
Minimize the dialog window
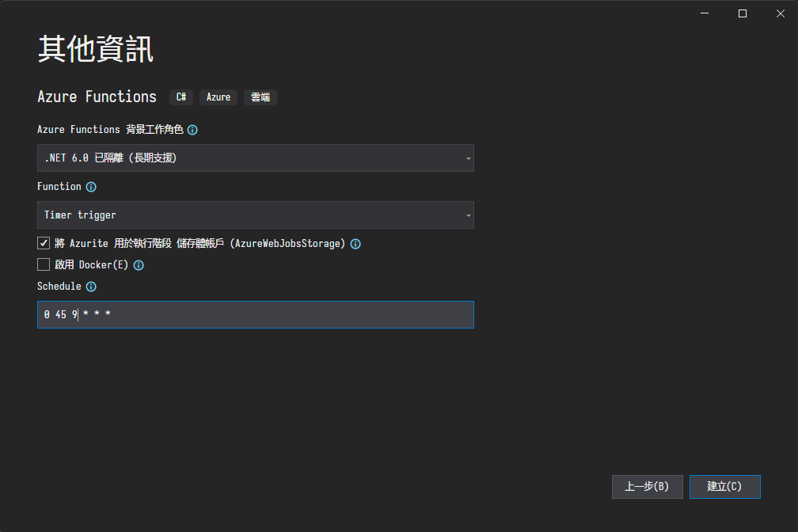click(x=705, y=13)
